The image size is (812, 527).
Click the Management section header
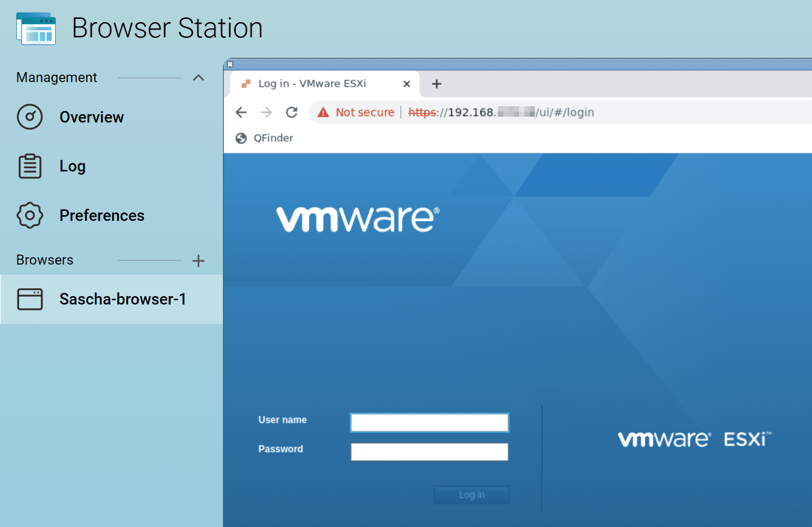(x=57, y=77)
